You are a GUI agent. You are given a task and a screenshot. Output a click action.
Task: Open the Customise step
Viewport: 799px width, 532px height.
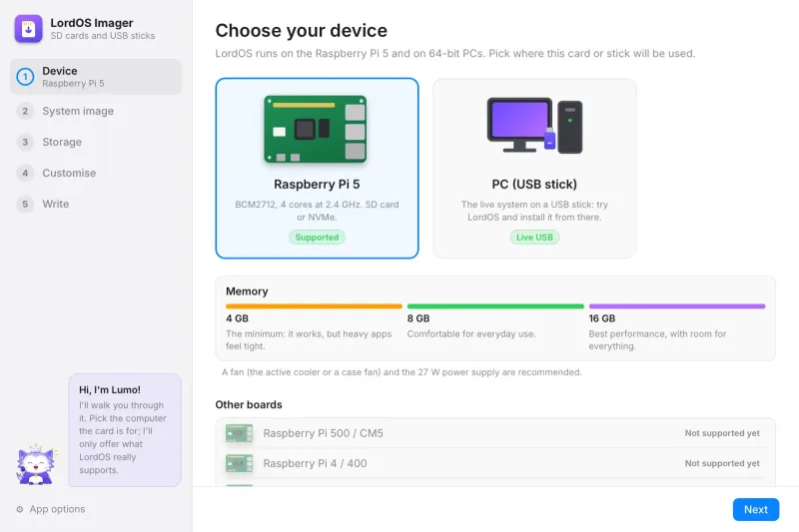(96, 173)
